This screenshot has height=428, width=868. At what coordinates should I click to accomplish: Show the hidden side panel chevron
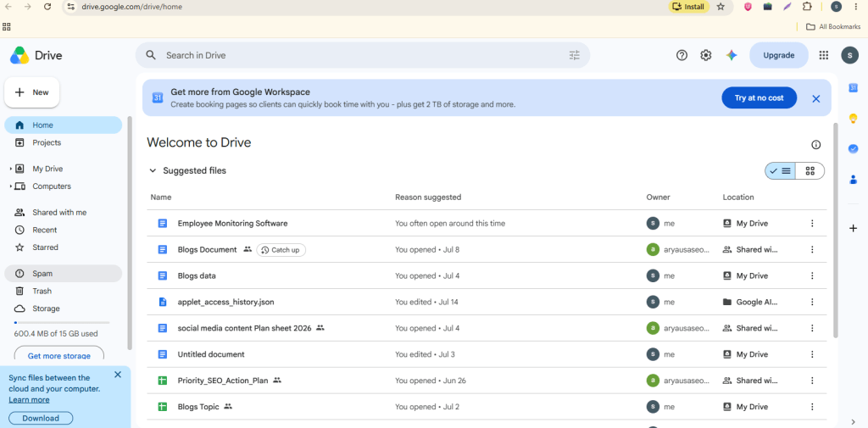(853, 422)
